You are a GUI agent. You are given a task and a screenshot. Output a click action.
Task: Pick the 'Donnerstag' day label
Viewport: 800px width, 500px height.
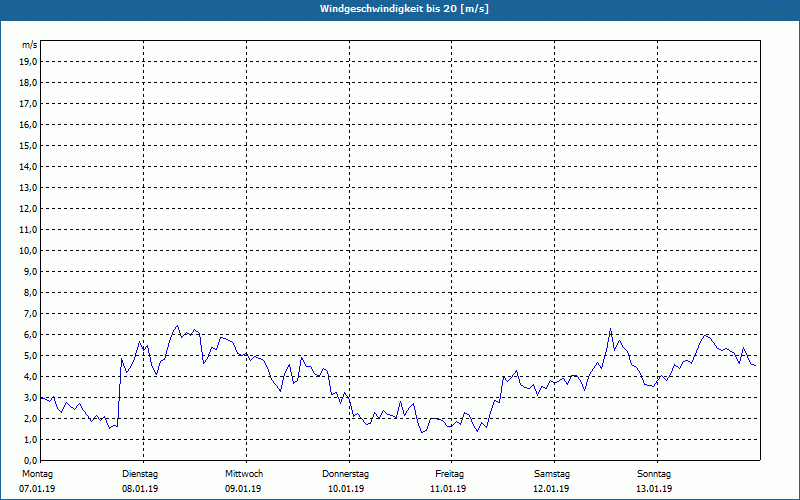pos(346,474)
